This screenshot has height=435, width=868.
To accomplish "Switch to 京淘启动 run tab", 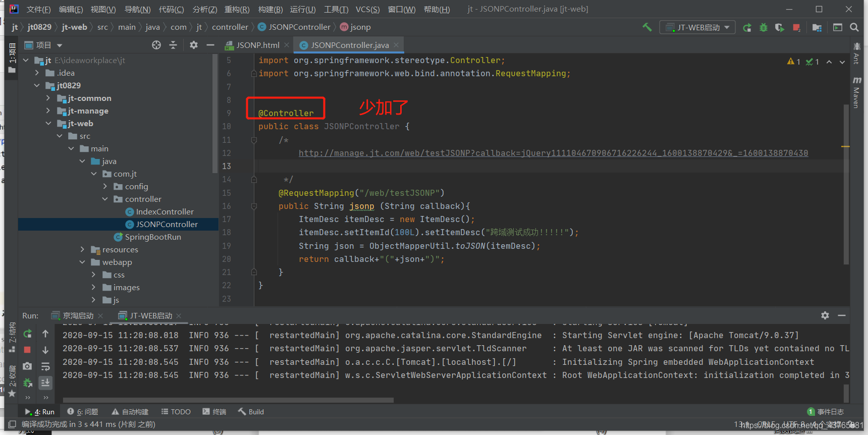I will (78, 315).
